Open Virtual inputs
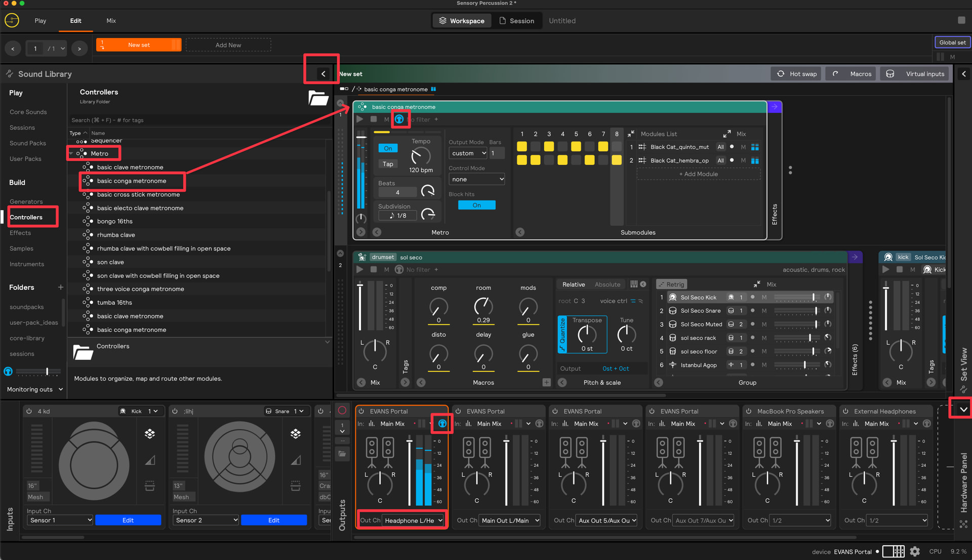Viewport: 972px width, 560px height. [915, 74]
